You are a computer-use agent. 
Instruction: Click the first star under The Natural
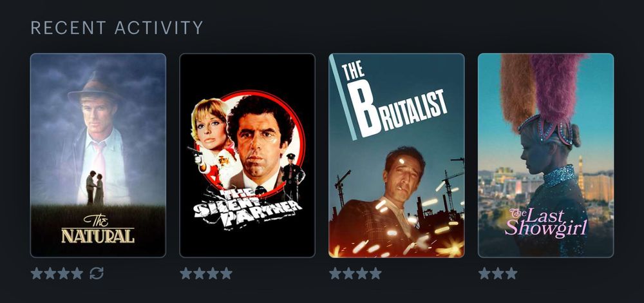point(37,273)
